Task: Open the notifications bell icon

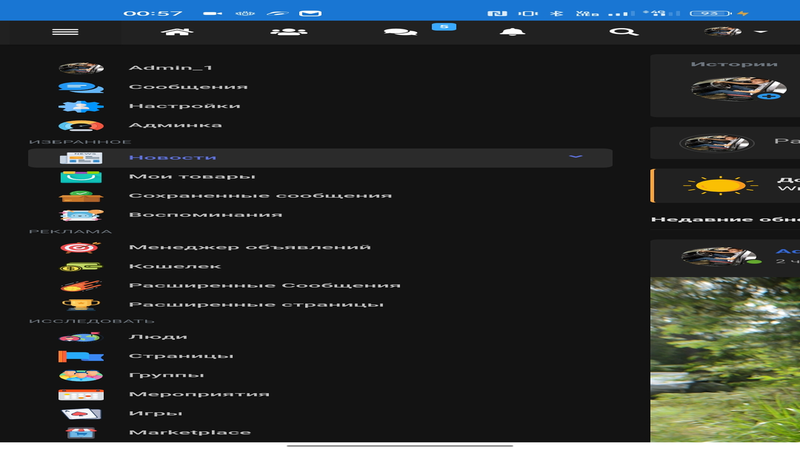Action: 511,32
